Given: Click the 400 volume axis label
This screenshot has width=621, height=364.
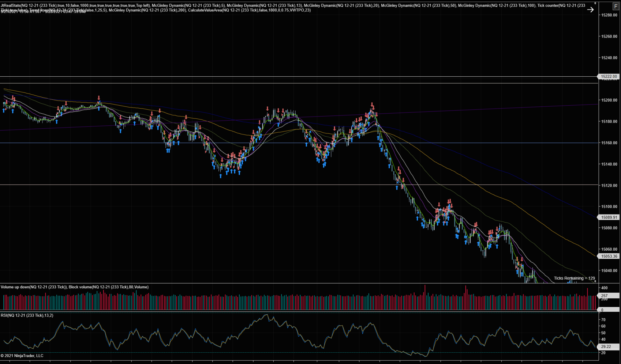Looking at the screenshot, I should point(605,288).
